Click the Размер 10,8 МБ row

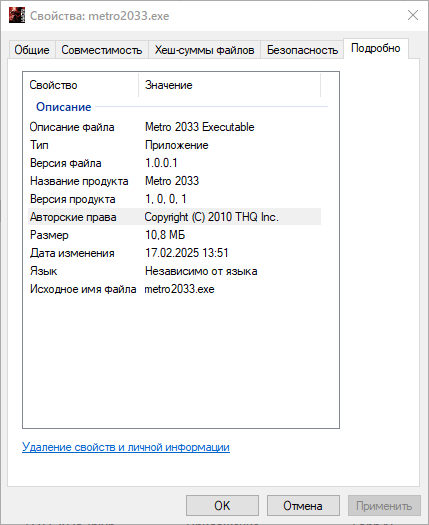[x=174, y=235]
